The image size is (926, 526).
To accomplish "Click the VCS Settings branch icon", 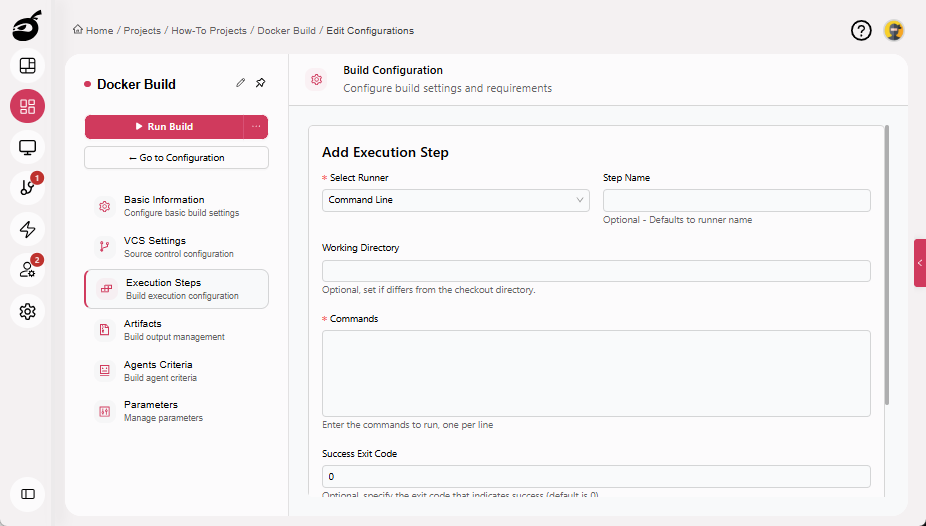I will coord(105,247).
